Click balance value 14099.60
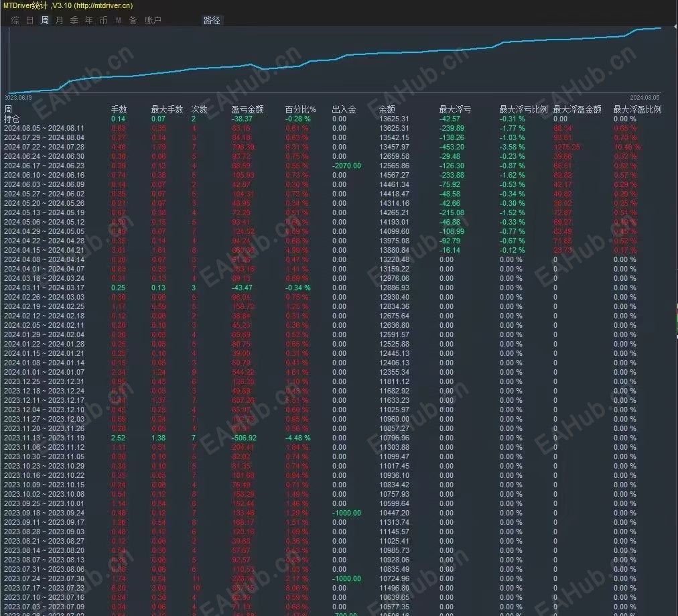Image resolution: width=678 pixels, height=616 pixels. coord(395,231)
